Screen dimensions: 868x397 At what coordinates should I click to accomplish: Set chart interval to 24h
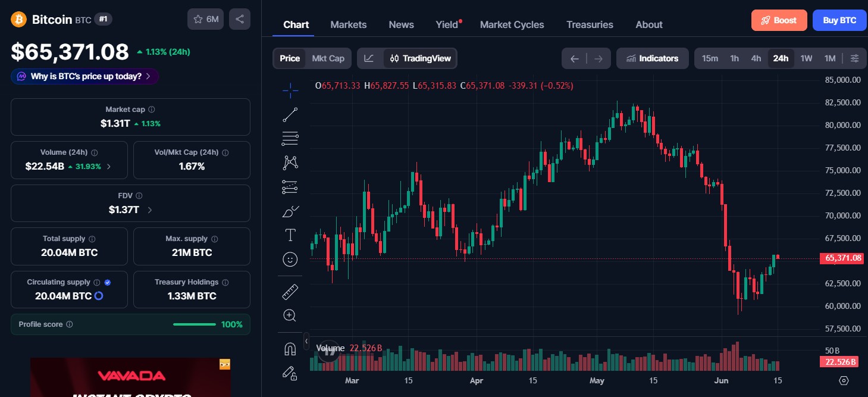click(x=781, y=58)
